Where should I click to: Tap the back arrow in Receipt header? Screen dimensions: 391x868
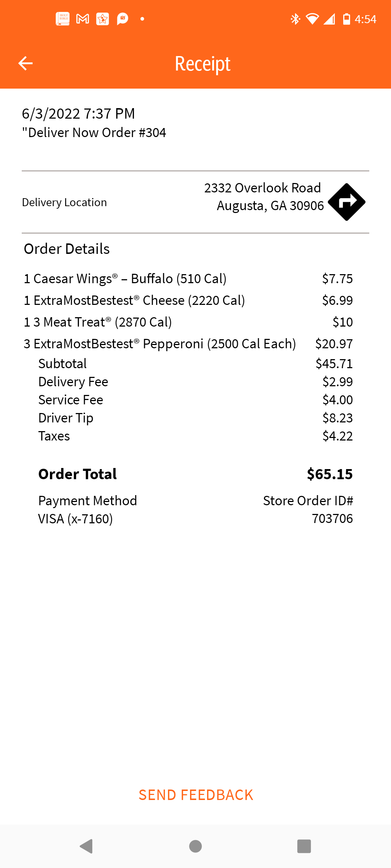click(25, 63)
